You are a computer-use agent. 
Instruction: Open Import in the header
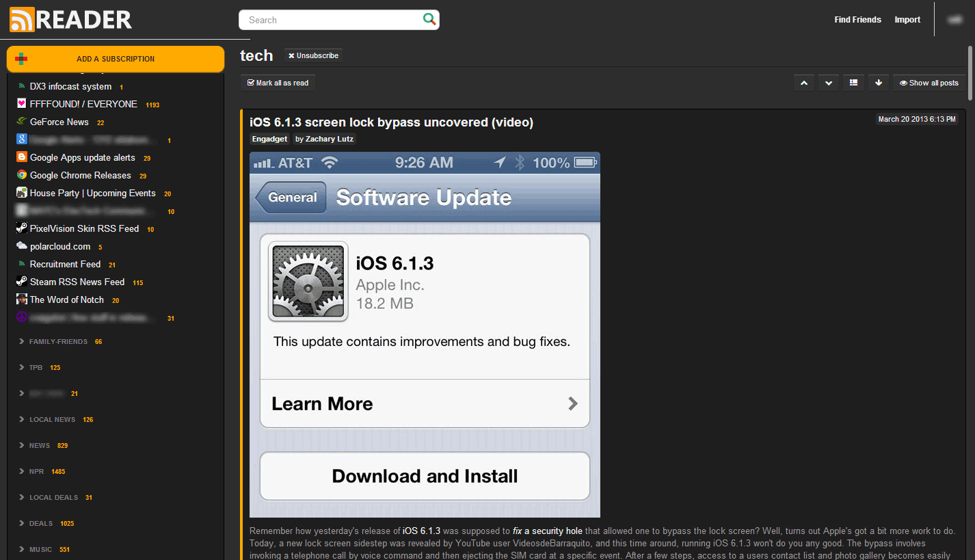pos(907,20)
